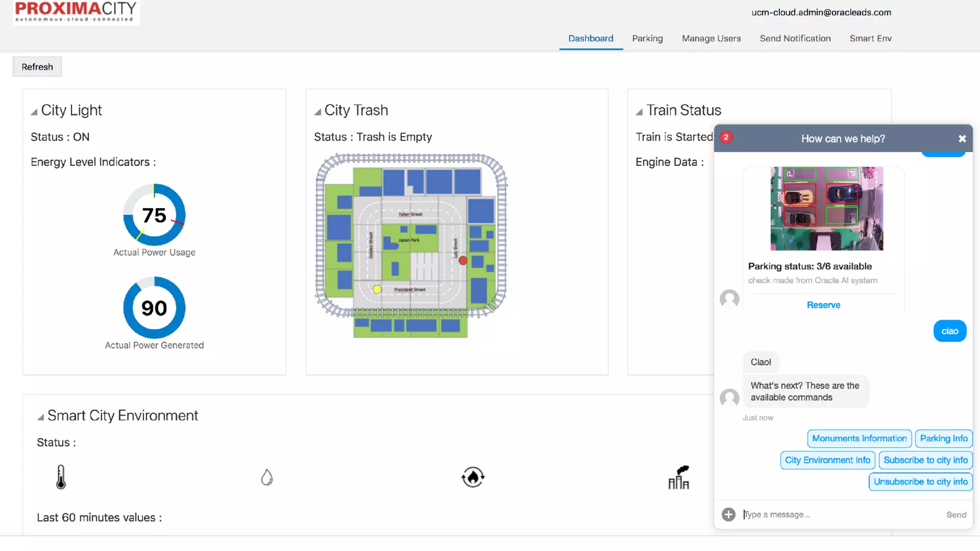Choose the City Environment Info command
980x551 pixels.
pyautogui.click(x=827, y=460)
